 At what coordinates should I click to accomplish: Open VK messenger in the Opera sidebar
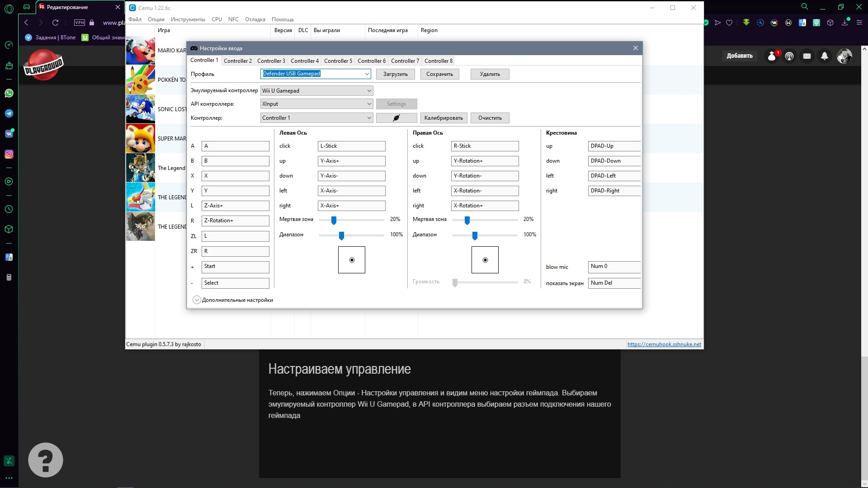click(9, 134)
